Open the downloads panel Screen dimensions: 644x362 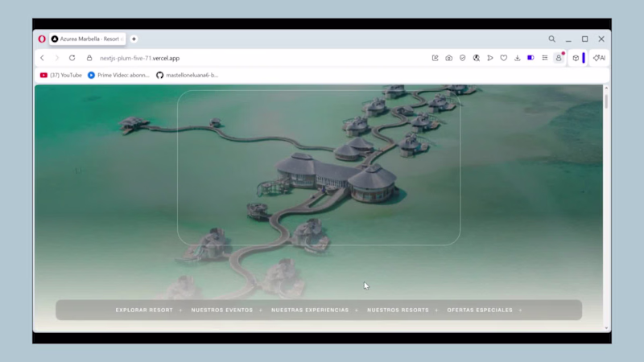[517, 58]
